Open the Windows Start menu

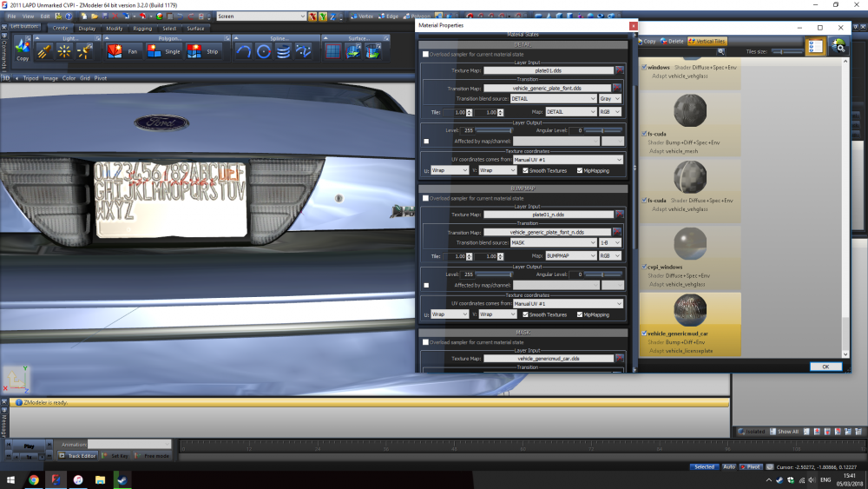tap(11, 479)
